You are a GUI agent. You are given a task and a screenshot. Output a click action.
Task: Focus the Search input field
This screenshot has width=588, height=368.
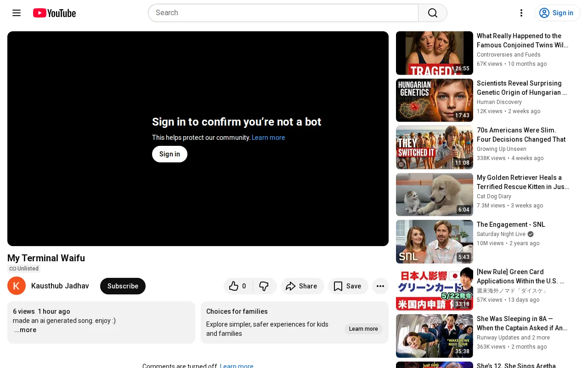tap(283, 13)
